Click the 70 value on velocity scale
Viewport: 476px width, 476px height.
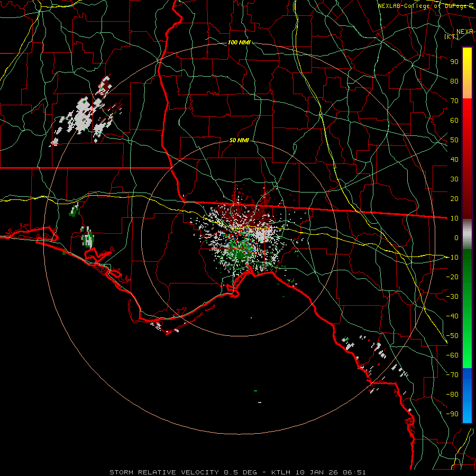coord(454,101)
